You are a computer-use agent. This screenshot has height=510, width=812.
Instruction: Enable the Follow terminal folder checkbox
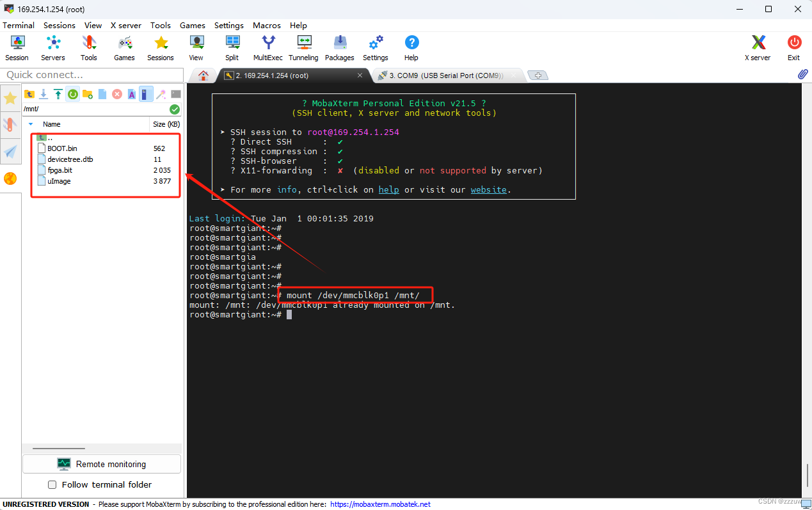click(52, 484)
